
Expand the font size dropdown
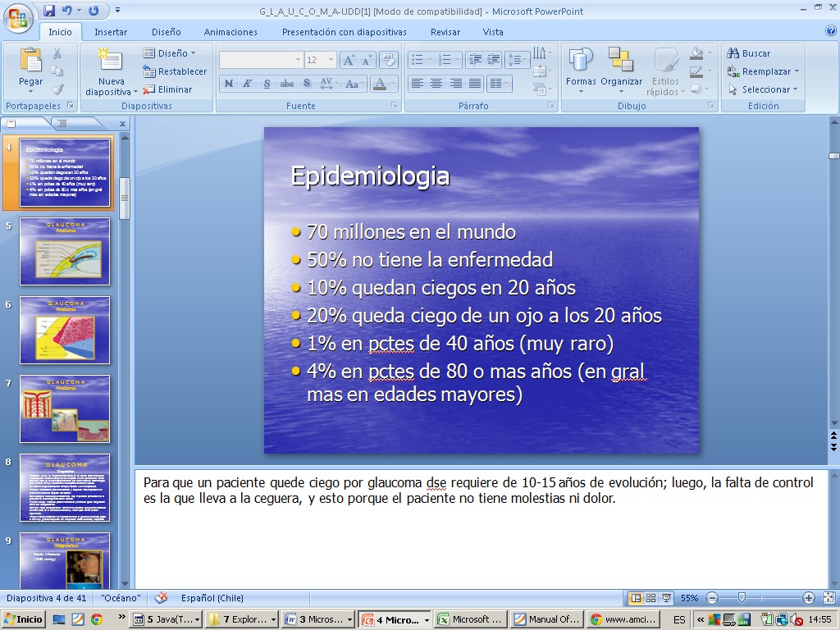[x=331, y=60]
